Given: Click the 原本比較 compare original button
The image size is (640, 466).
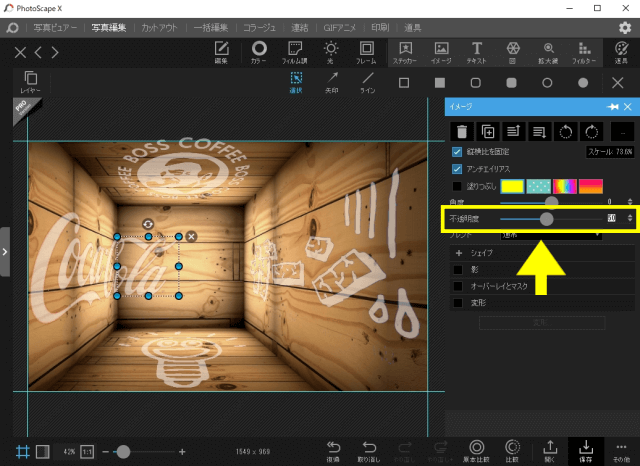Looking at the screenshot, I should click(x=476, y=451).
